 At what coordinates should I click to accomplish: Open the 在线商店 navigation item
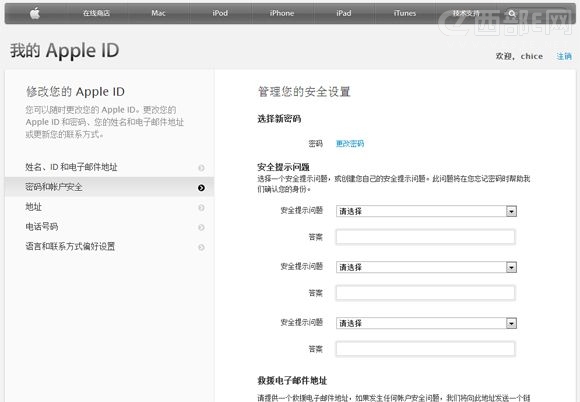pos(96,13)
